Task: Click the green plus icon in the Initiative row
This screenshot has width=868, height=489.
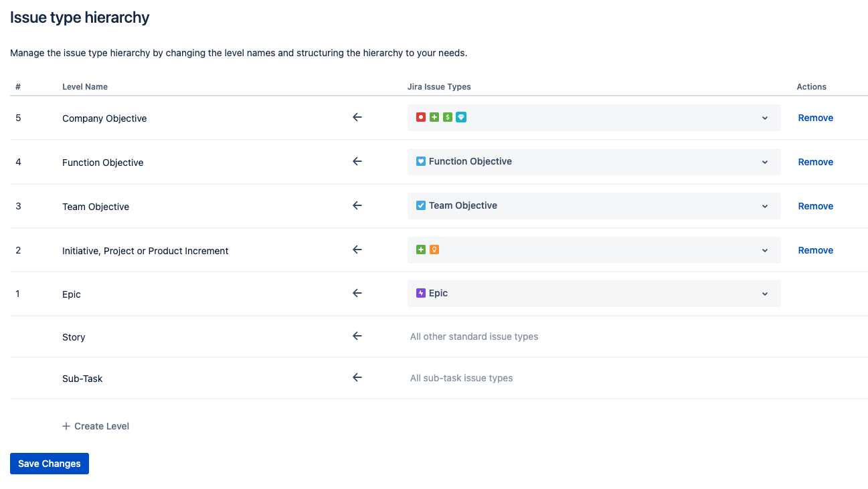Action: pyautogui.click(x=420, y=249)
